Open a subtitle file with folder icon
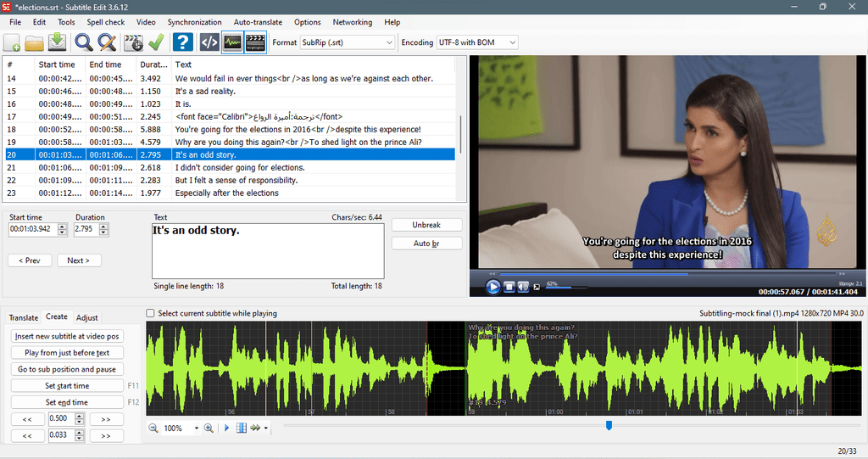868x459 pixels. pos(34,42)
